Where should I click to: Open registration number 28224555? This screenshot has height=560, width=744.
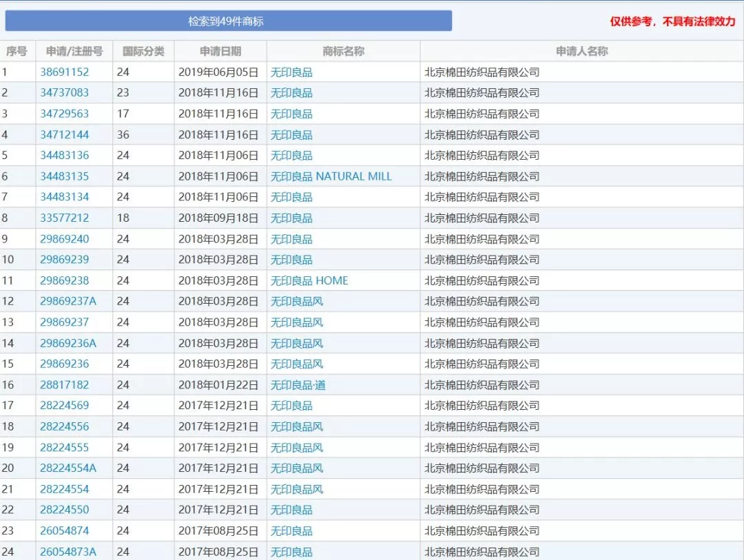(65, 448)
